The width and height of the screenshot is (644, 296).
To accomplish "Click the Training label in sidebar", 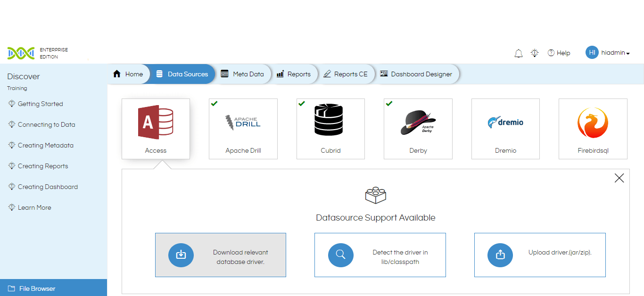I will pyautogui.click(x=17, y=88).
